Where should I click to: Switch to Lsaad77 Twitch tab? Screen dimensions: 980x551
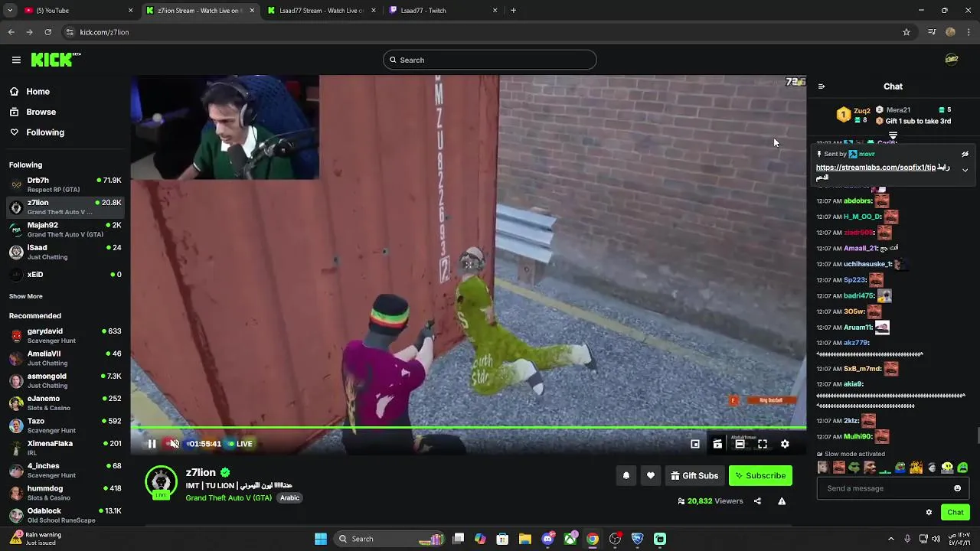point(443,11)
